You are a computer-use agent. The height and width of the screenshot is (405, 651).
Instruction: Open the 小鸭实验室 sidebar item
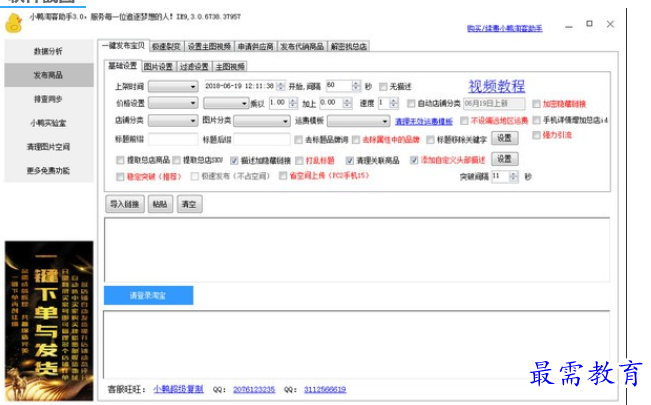48,123
